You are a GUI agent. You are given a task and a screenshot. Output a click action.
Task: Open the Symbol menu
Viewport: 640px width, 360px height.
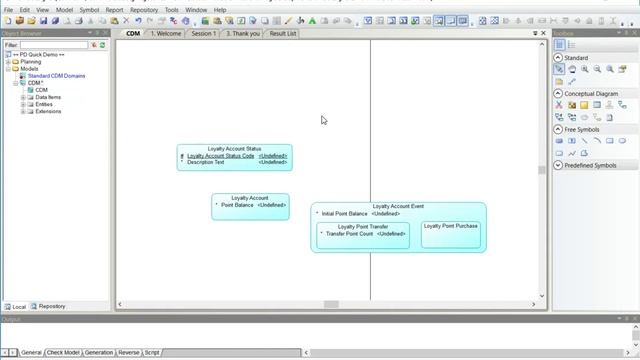pos(89,10)
